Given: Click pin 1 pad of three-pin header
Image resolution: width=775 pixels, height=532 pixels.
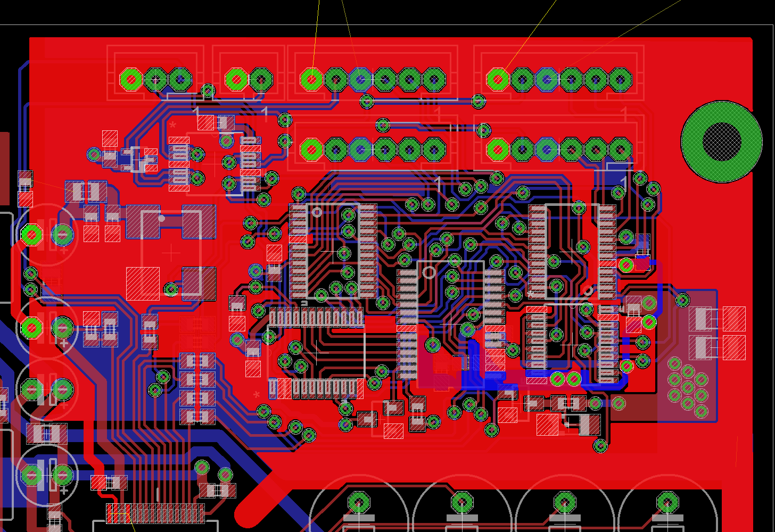Looking at the screenshot, I should click(x=131, y=79).
